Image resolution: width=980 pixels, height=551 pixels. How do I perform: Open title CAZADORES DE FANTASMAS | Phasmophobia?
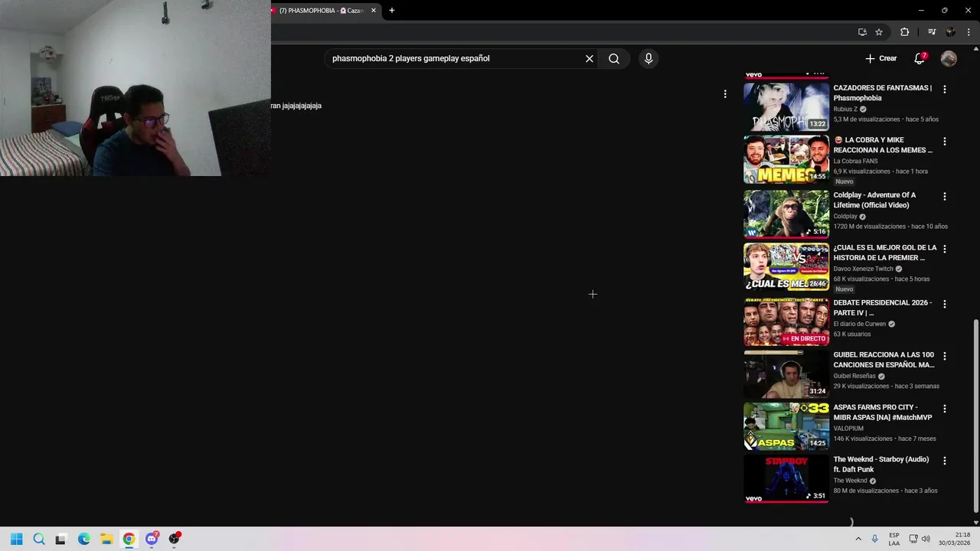coord(883,93)
